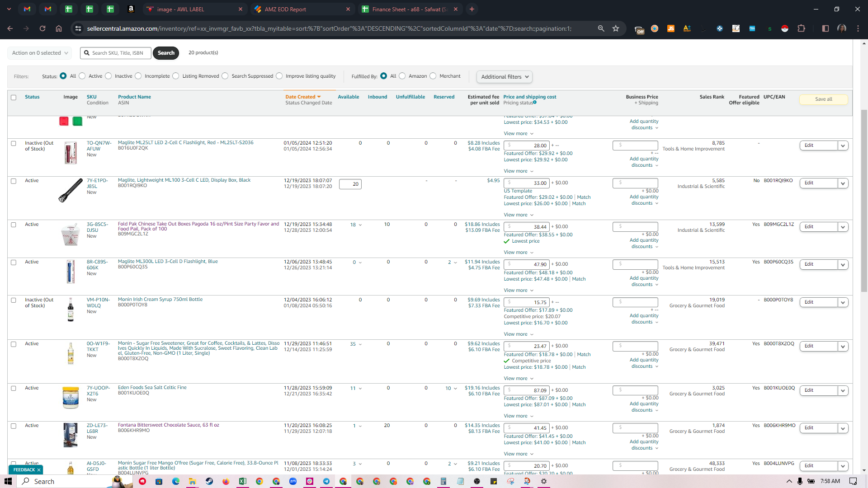Open Firefox from the taskbar
Screen dimensions: 868x488
226,481
